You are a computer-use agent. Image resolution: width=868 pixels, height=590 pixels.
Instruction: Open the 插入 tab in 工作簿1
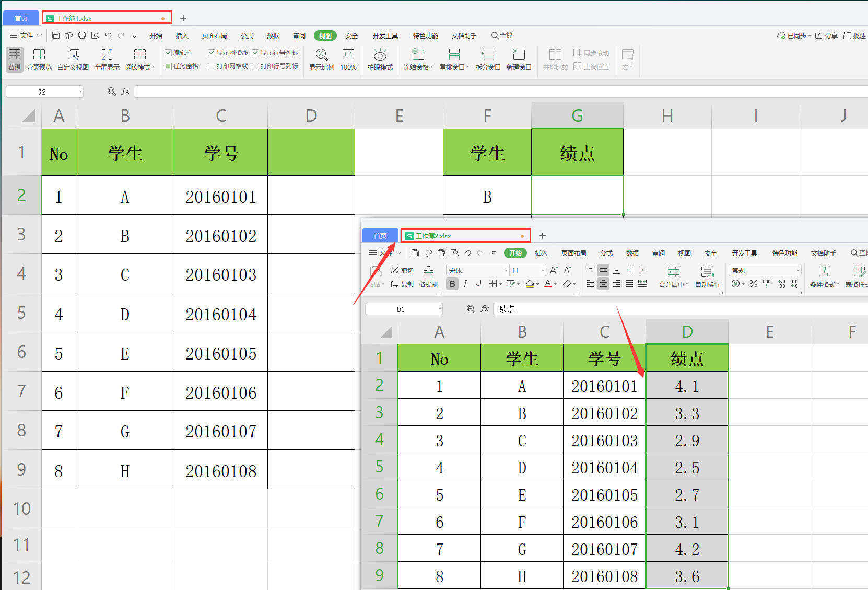point(182,36)
